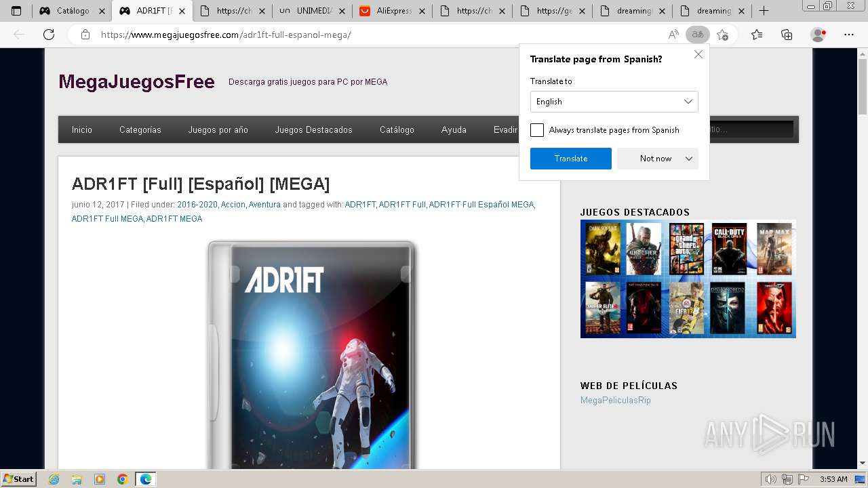Open the tab actions menu icon
Screen dimensions: 868x488
pyautogui.click(x=16, y=11)
